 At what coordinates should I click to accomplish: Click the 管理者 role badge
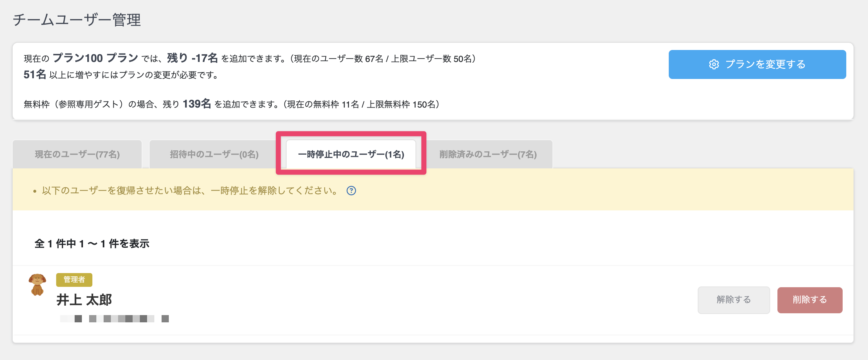click(x=74, y=280)
